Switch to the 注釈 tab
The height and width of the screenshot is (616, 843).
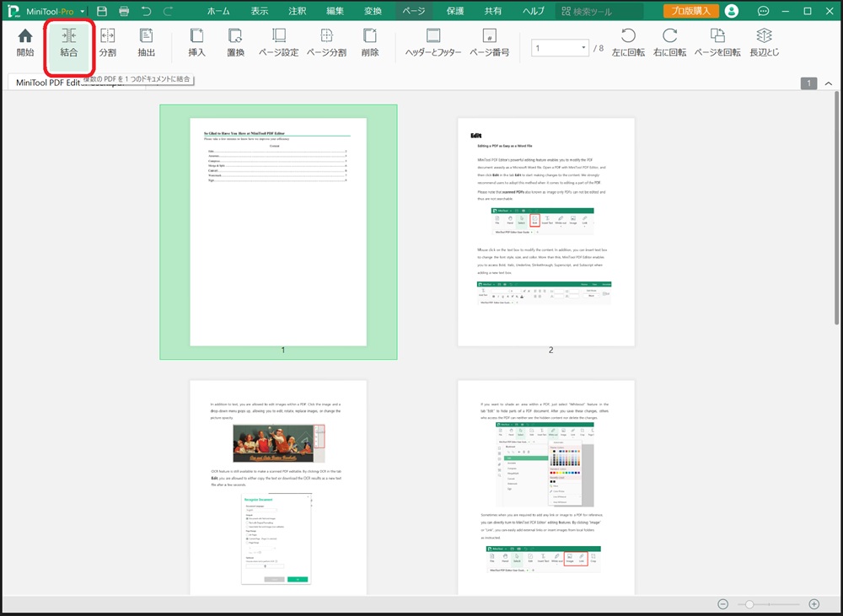tap(297, 11)
